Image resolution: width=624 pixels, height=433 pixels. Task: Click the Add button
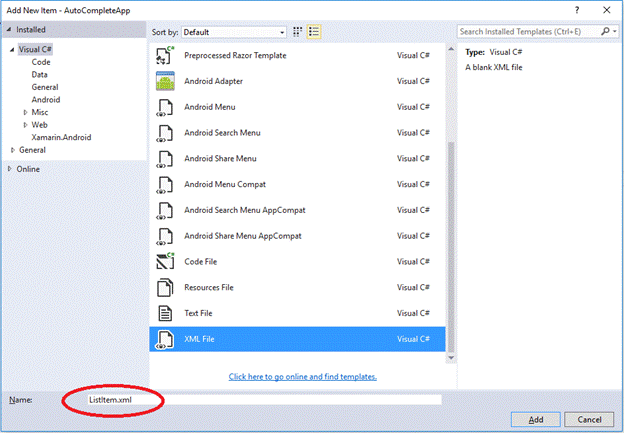(536, 419)
